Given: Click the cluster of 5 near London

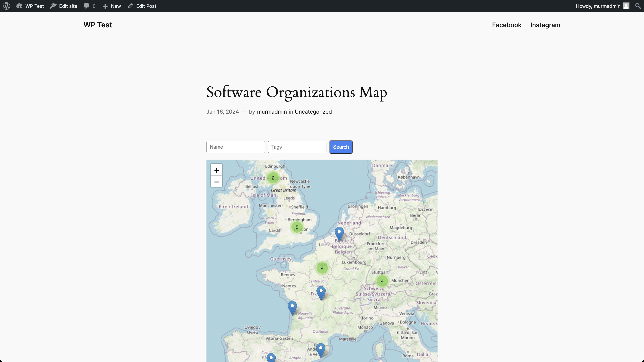Looking at the screenshot, I should [297, 227].
